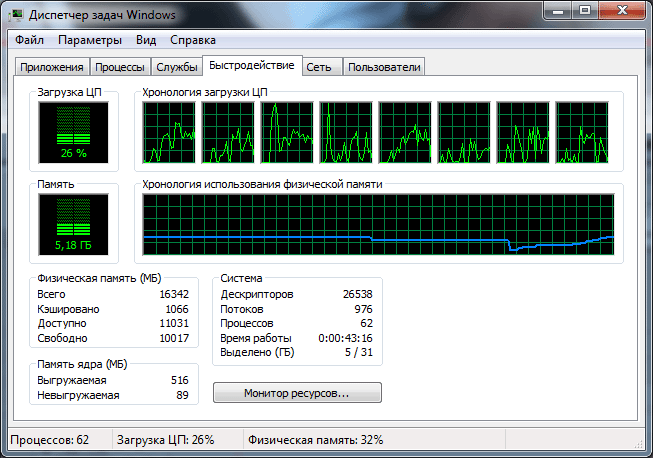The image size is (653, 458).
Task: Open the Файл menu
Action: click(29, 40)
